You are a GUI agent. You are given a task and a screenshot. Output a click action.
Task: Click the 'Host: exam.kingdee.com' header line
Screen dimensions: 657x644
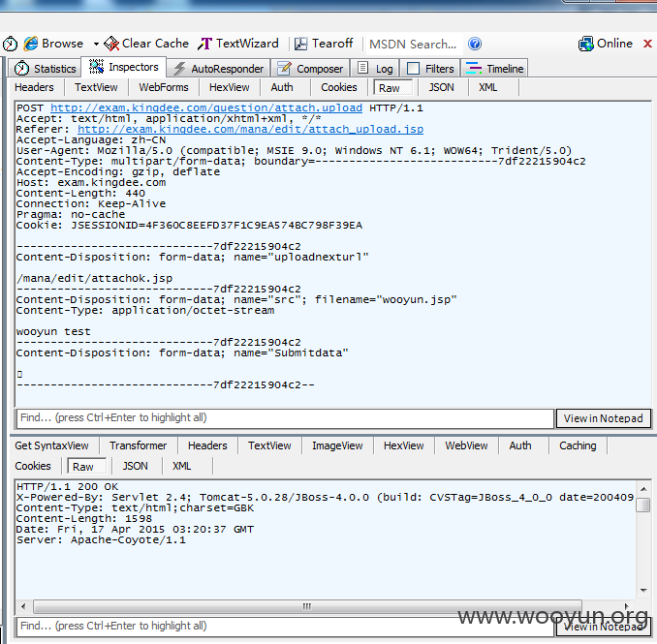(x=91, y=183)
